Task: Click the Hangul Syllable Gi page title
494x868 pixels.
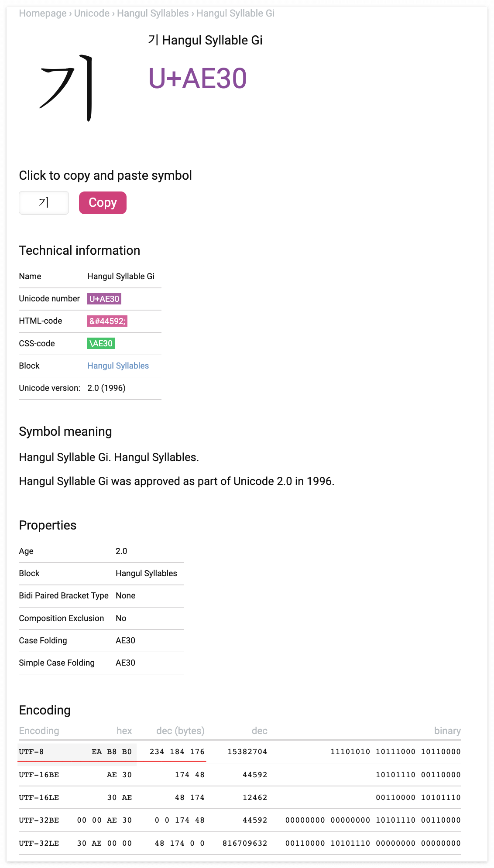Action: point(206,40)
